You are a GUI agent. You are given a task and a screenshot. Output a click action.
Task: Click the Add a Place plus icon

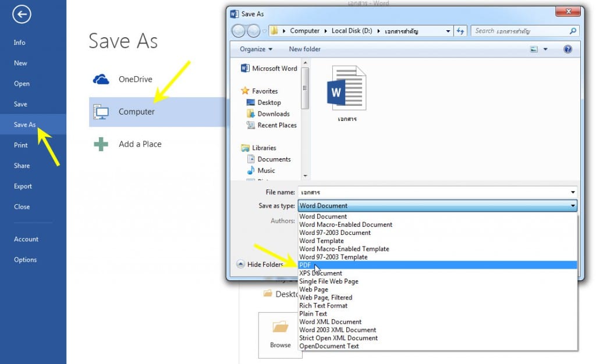point(101,144)
